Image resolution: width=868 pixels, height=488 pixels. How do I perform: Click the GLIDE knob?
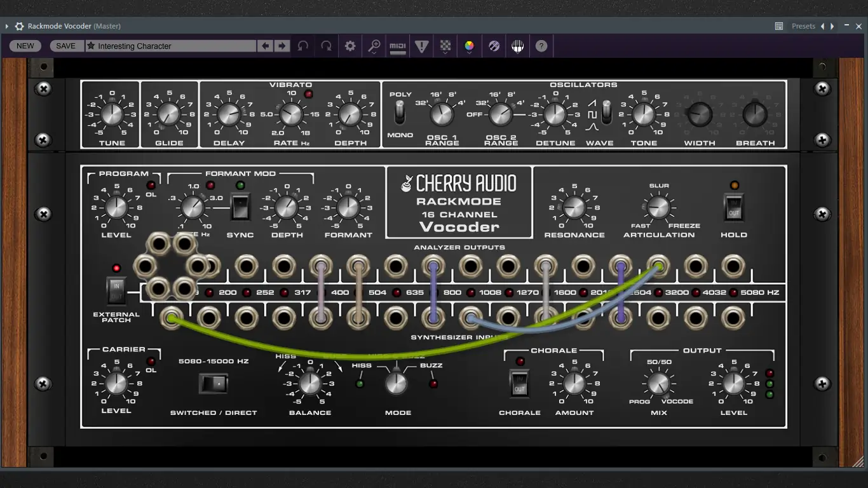click(168, 114)
